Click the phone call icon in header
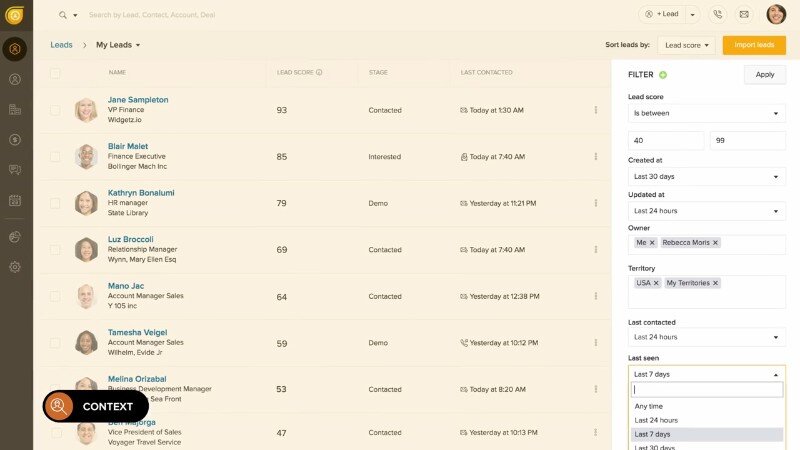The width and height of the screenshot is (800, 450). 717,14
